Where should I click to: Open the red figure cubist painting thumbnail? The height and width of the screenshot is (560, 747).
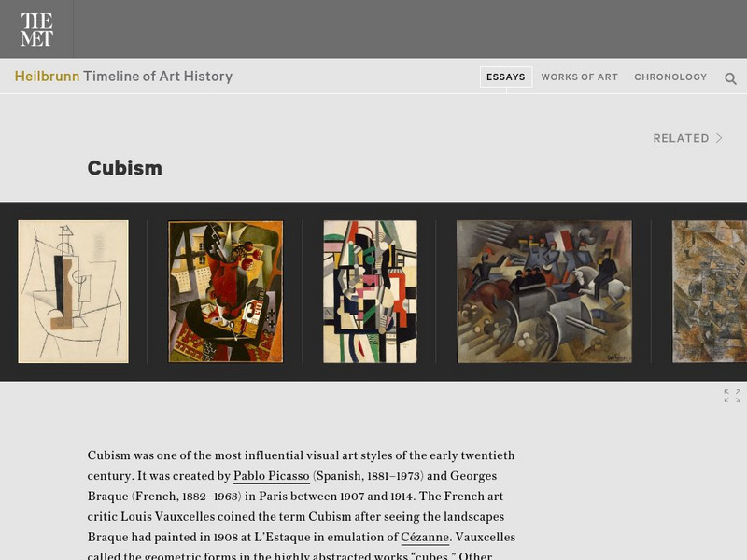pos(225,291)
